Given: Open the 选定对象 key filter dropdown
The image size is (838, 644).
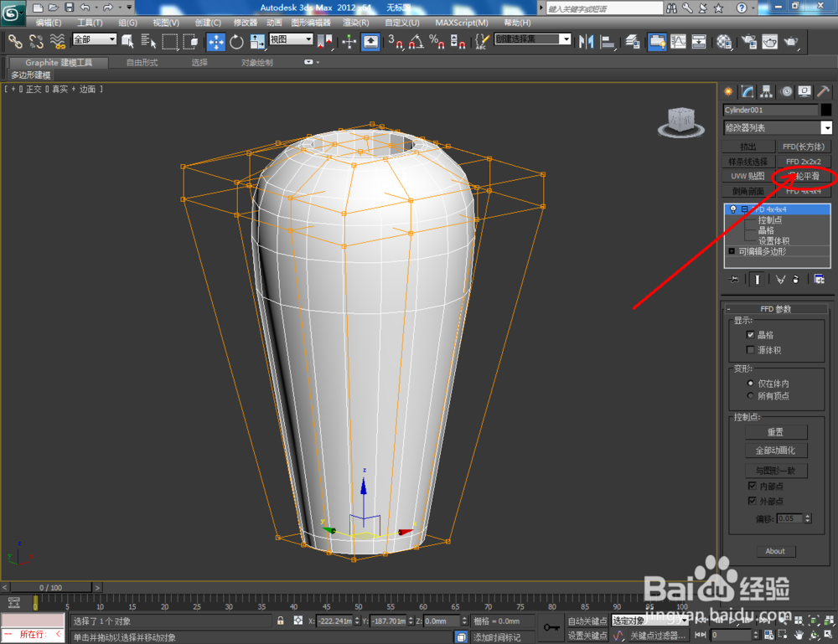Looking at the screenshot, I should pyautogui.click(x=649, y=621).
